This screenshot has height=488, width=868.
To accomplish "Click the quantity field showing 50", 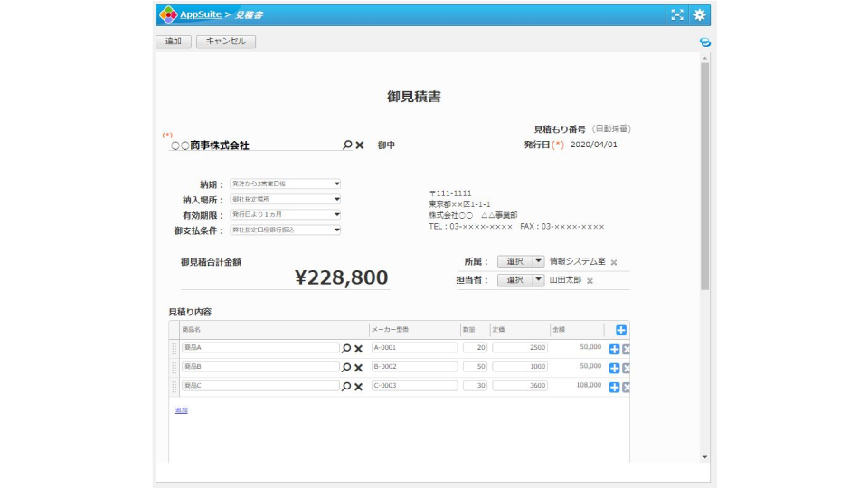I will point(475,366).
